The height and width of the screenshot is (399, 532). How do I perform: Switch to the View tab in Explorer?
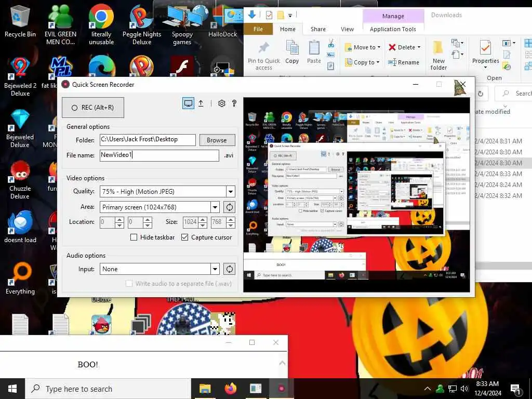tap(347, 29)
